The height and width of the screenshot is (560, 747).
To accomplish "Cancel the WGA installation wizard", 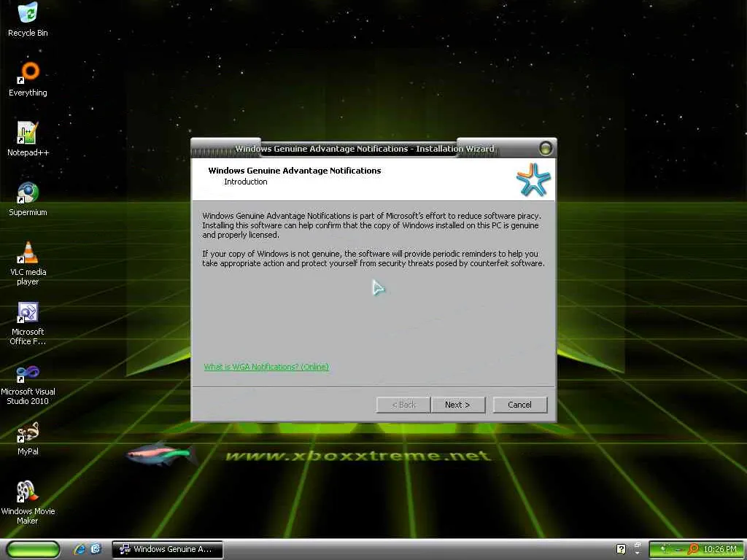I will pos(519,405).
